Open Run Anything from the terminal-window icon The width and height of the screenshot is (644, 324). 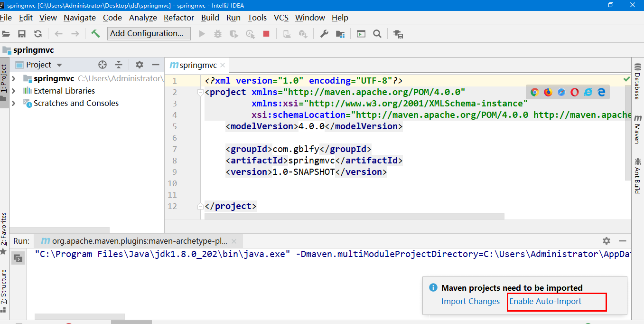pos(361,34)
